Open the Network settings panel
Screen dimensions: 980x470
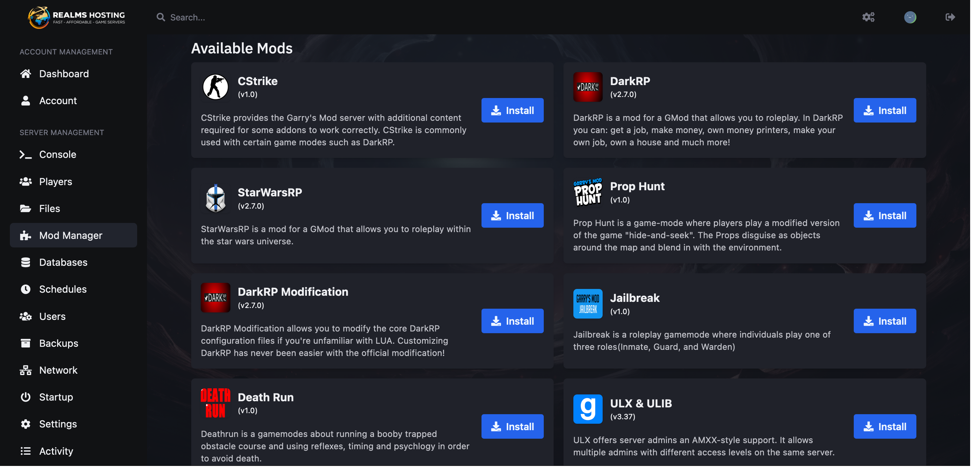coord(58,370)
